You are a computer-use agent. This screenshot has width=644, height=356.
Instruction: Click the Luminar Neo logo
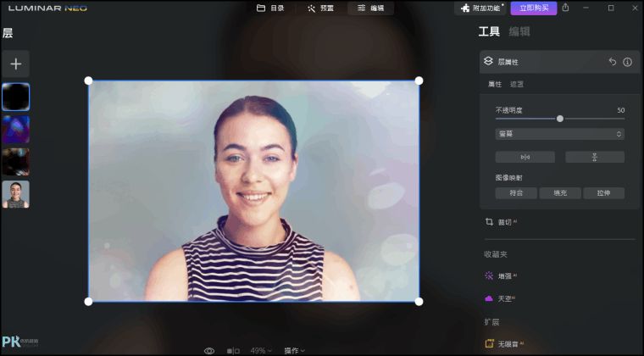(x=47, y=8)
